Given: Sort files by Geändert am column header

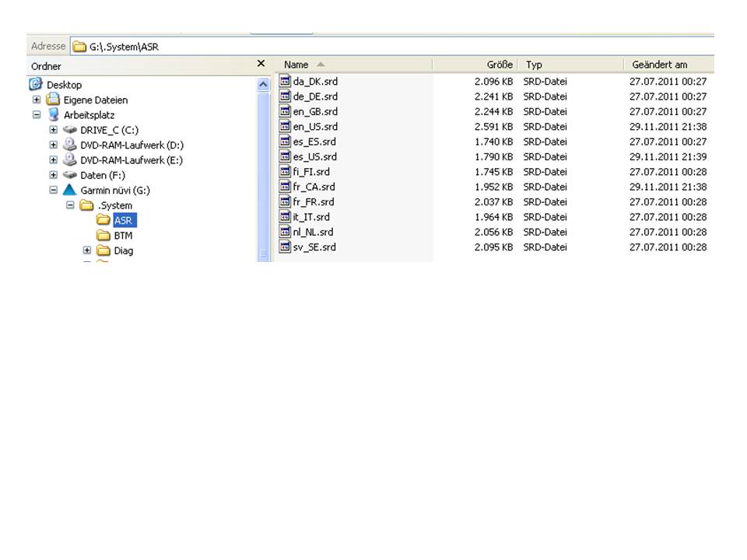Looking at the screenshot, I should pos(669,65).
